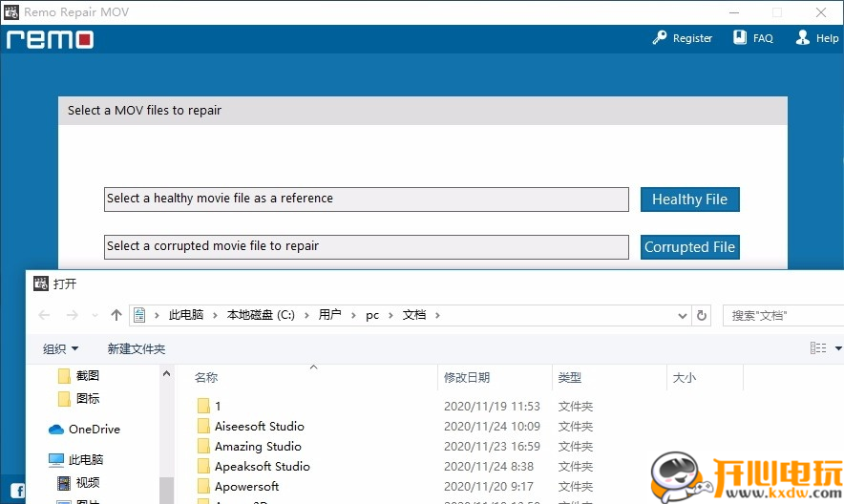Viewport: 844px width, 504px height.
Task: Click 新建文件夹 to create folder
Action: [x=137, y=349]
